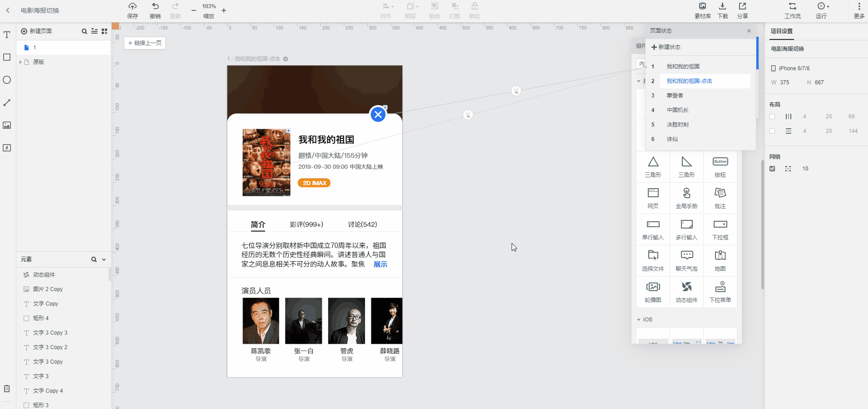Search pages with the magnifier icon
The height and width of the screenshot is (409, 868).
[84, 31]
